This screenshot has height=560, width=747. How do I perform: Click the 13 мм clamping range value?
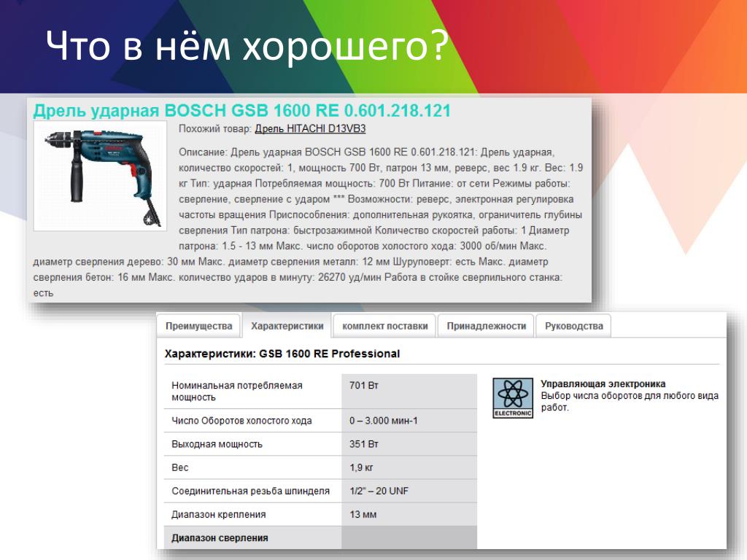pos(363,514)
